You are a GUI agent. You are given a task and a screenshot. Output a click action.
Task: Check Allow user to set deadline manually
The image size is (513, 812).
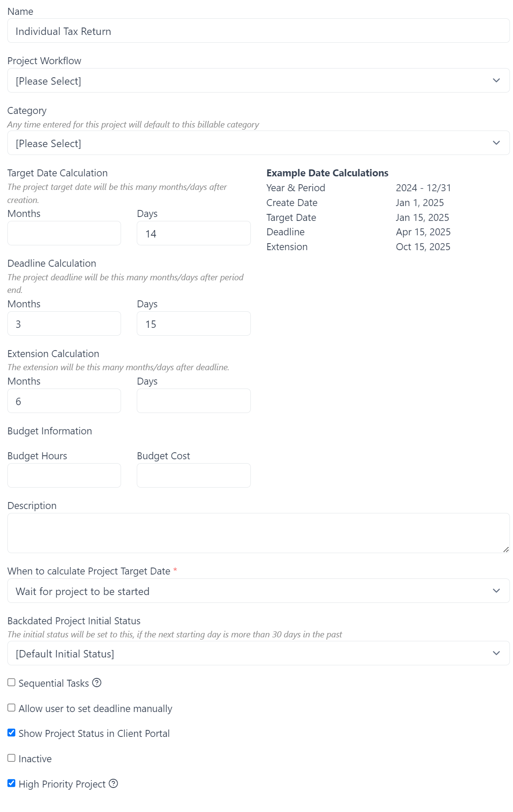click(11, 708)
